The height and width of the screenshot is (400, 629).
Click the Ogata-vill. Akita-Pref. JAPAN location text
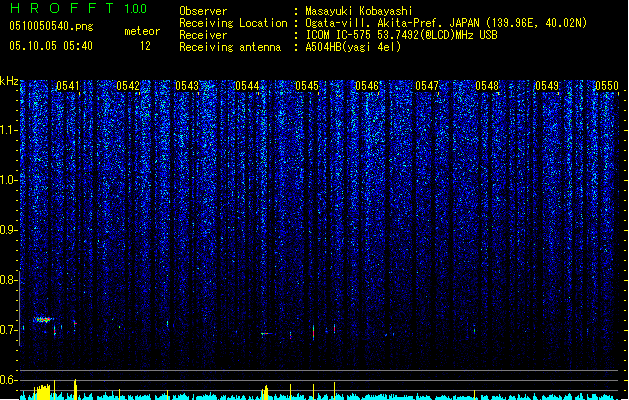[446, 23]
